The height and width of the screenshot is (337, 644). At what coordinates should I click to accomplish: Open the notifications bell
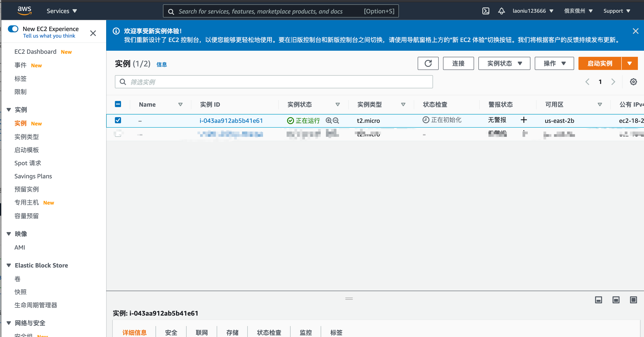[x=501, y=11]
